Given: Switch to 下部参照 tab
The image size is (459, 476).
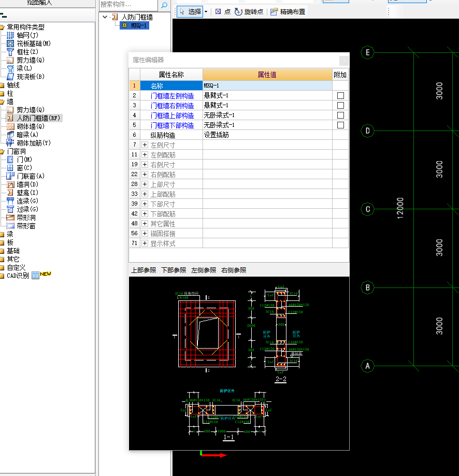Looking at the screenshot, I should tap(174, 270).
